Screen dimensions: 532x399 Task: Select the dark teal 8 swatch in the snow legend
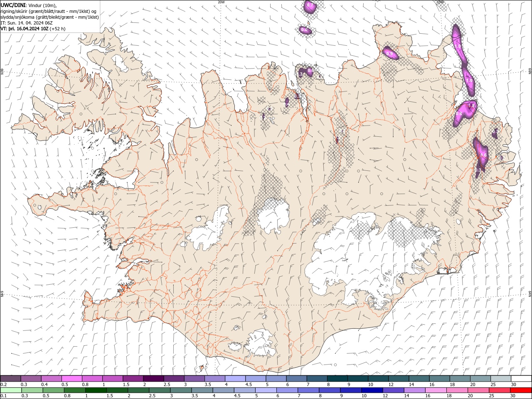point(337,378)
